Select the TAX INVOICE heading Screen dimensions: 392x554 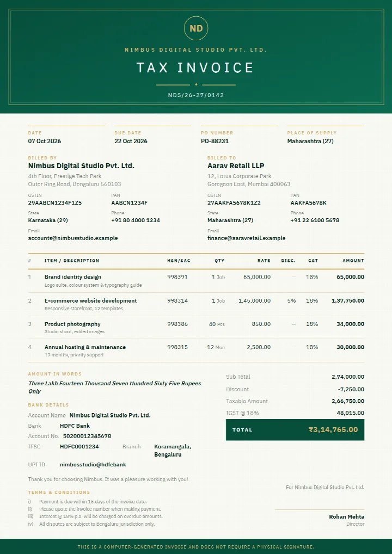point(195,67)
